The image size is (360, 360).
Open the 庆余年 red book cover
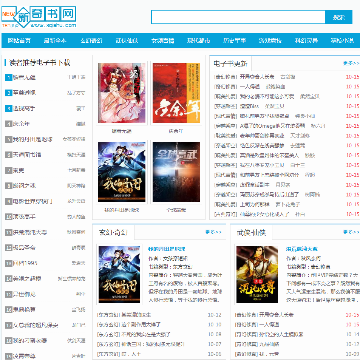176,93
